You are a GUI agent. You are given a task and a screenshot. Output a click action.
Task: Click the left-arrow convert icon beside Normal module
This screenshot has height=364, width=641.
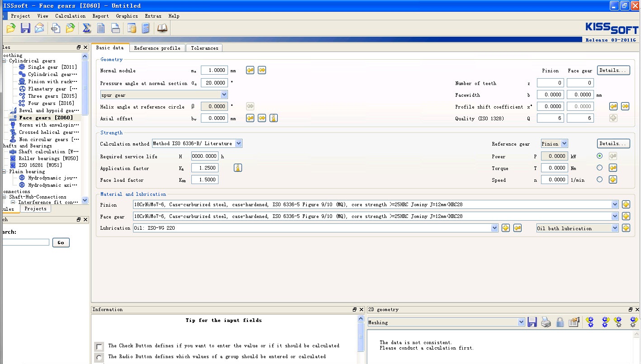[250, 70]
